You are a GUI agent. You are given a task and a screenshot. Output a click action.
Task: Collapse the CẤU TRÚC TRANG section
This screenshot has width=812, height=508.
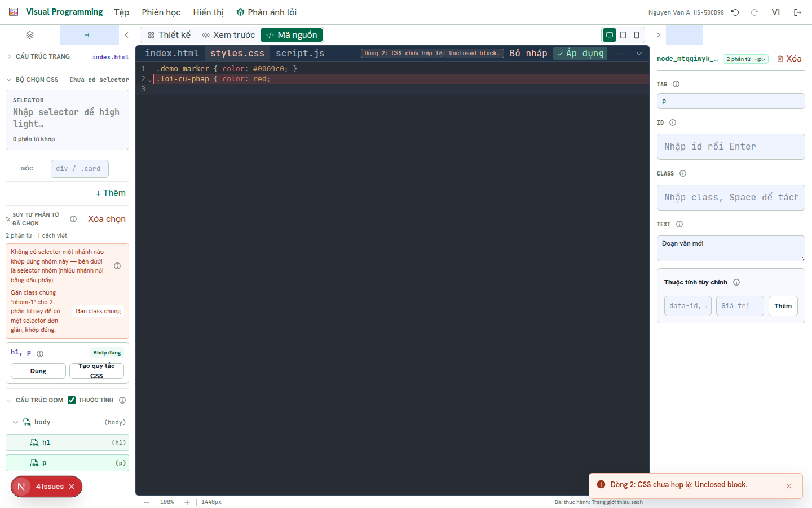click(9, 56)
